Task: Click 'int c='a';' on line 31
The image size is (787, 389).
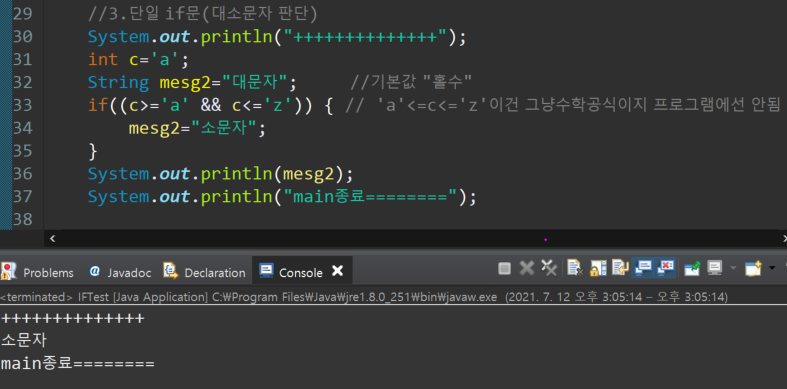Action: point(138,60)
